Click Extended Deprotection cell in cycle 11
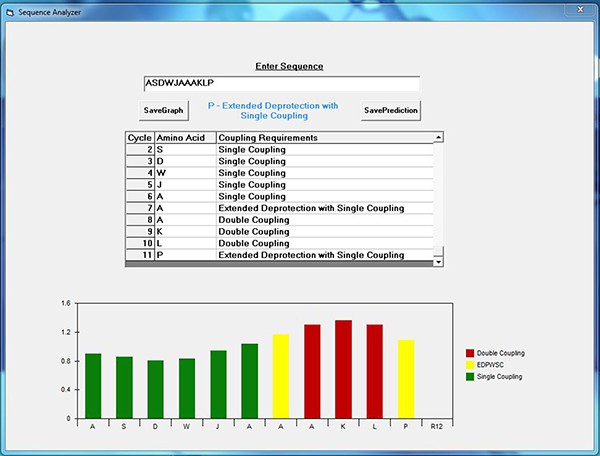 pos(325,255)
